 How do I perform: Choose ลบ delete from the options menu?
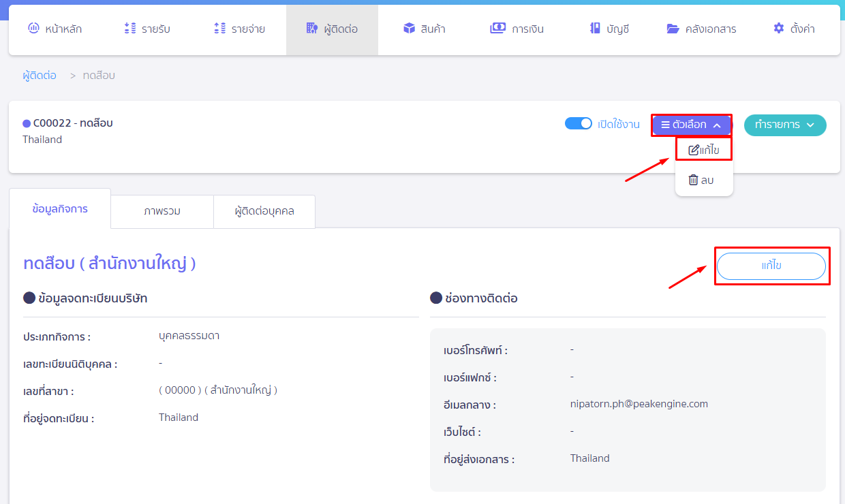(x=701, y=180)
